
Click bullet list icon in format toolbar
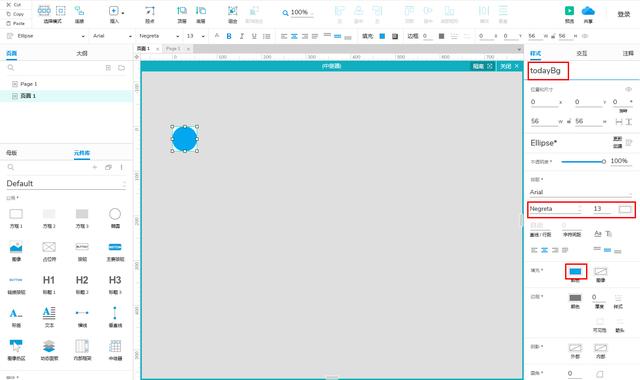267,36
